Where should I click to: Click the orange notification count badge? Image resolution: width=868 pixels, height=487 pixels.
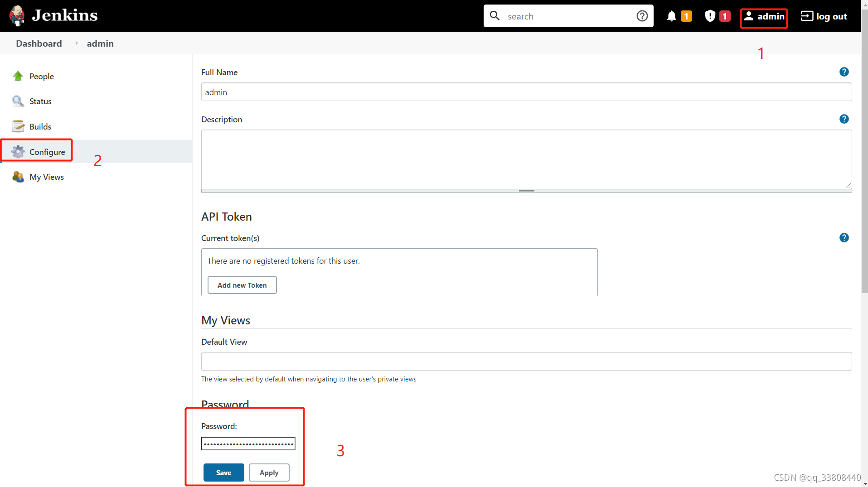click(x=686, y=16)
